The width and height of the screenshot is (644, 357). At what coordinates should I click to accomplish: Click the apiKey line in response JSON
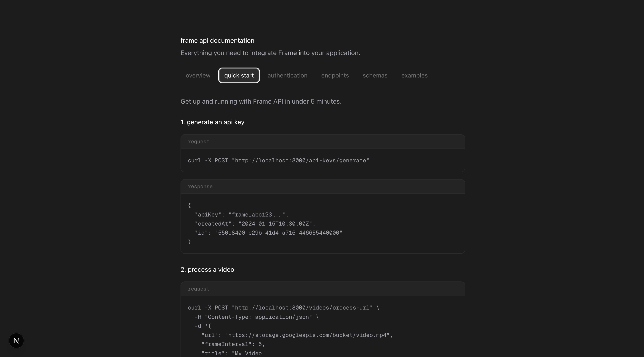tap(241, 215)
